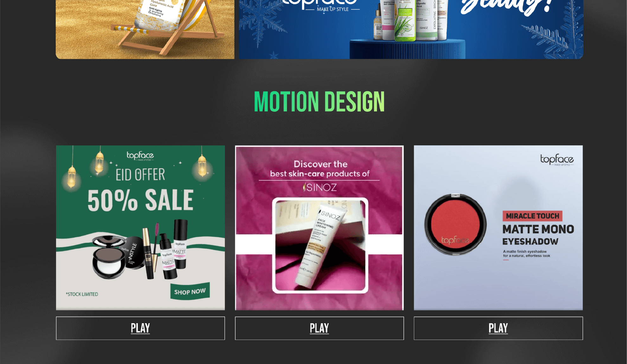Click the SINOZ logo on the pink poster
This screenshot has width=627, height=364.
point(320,187)
